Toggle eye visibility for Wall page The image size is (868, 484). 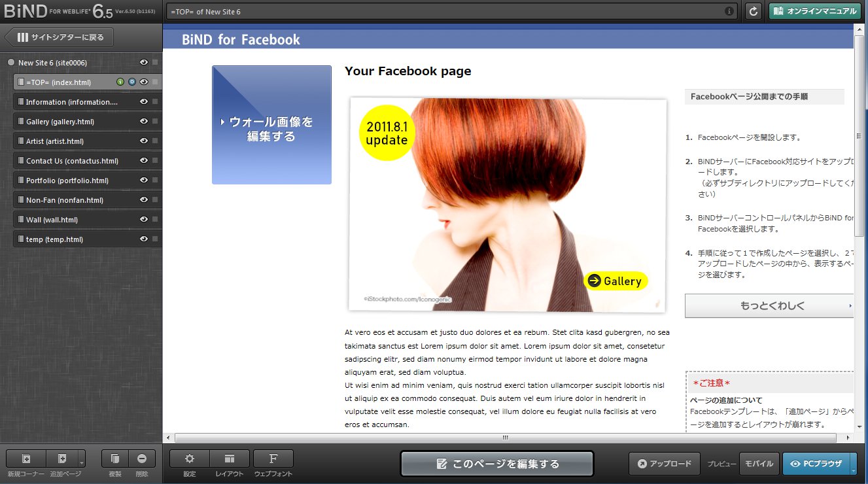pos(143,219)
